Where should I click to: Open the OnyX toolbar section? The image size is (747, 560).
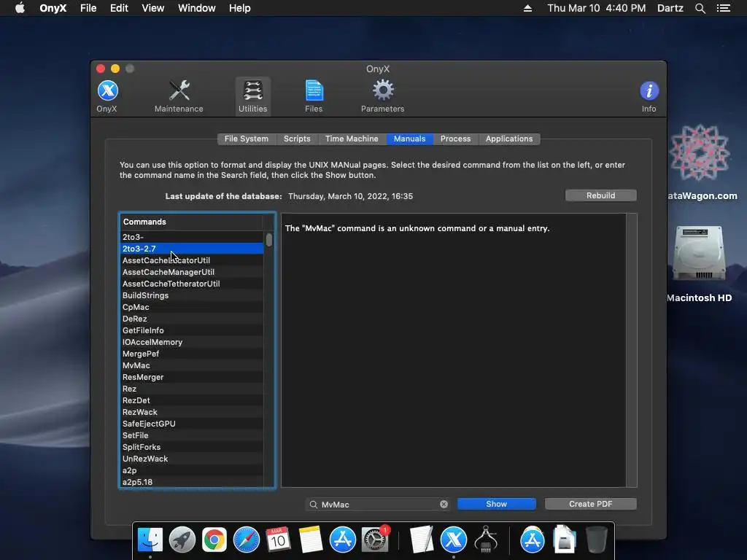107,96
